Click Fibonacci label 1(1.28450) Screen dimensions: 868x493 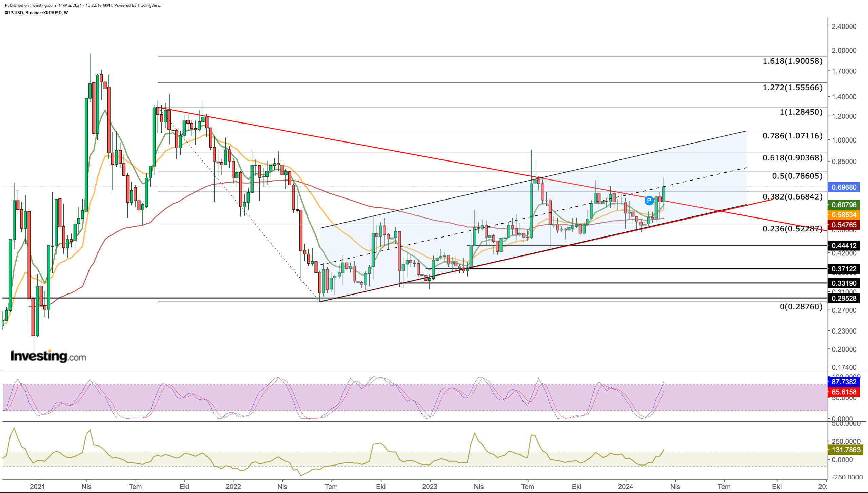click(x=801, y=112)
